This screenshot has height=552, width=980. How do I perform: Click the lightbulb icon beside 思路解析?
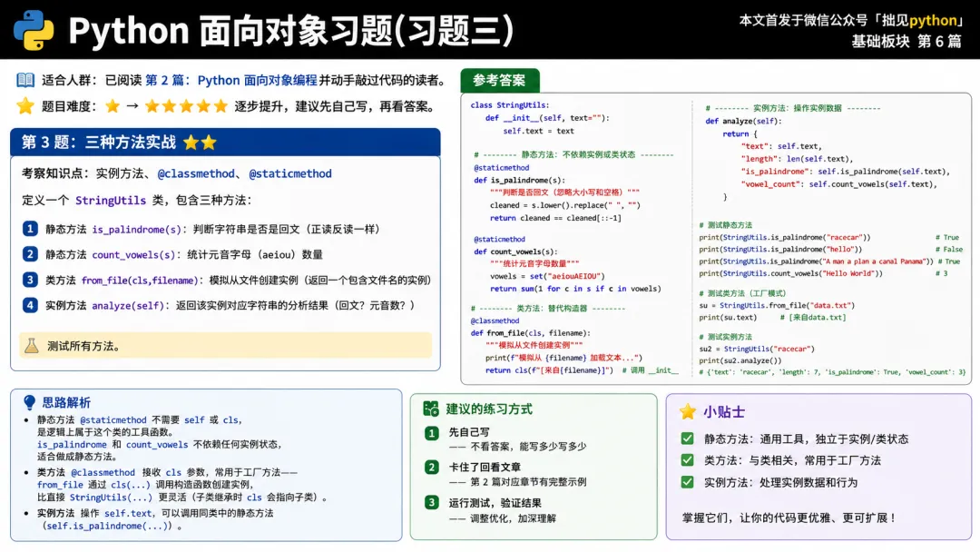(x=29, y=402)
